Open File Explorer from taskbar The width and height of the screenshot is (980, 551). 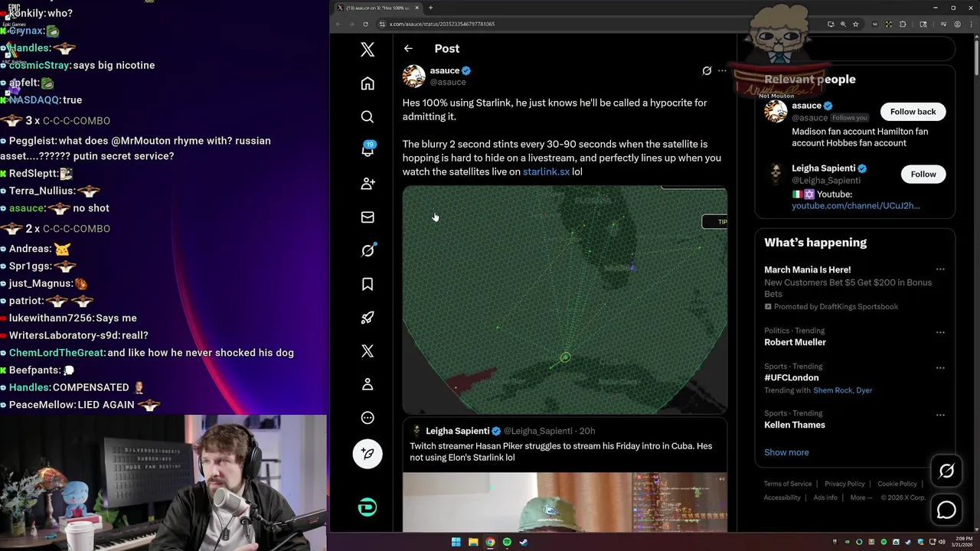coord(473,542)
